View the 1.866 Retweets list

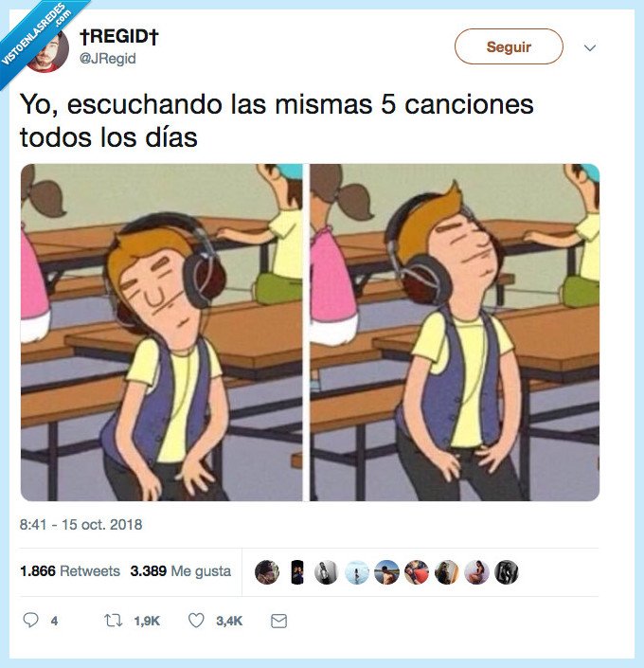point(70,570)
